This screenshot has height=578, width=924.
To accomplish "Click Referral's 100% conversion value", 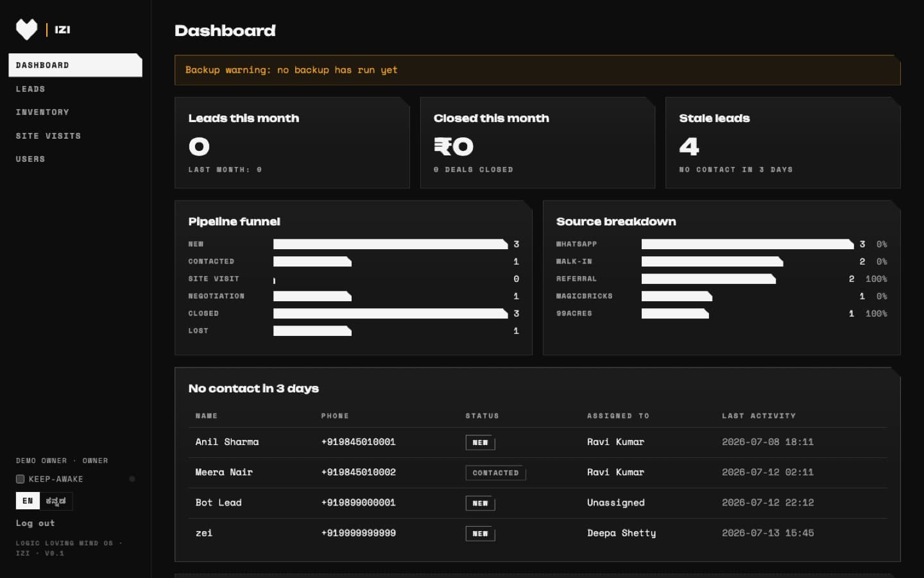I will [876, 279].
